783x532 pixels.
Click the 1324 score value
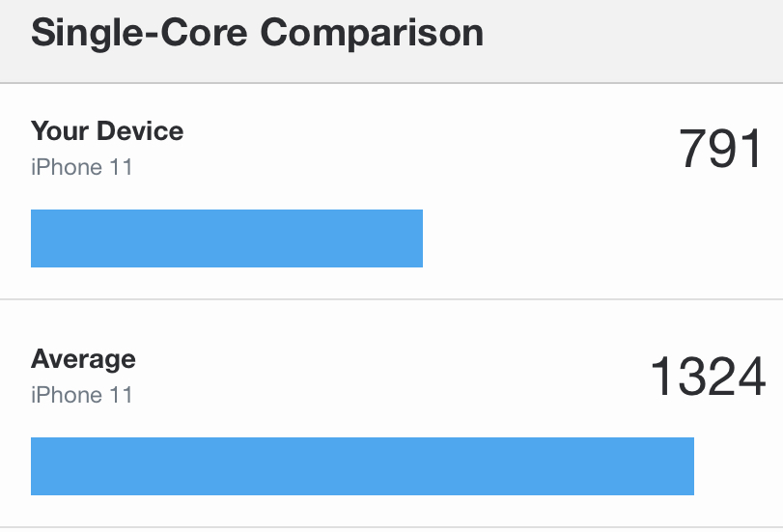click(708, 377)
